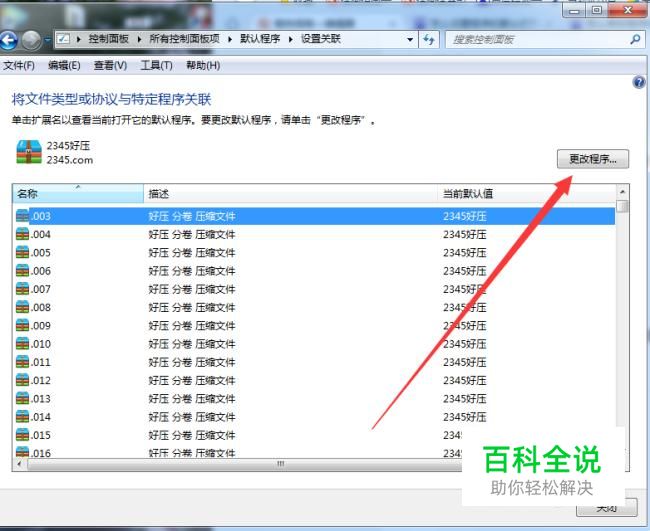Viewport: 650px width, 531px height.
Task: Click the list's vertical scrollbar thumb
Action: 622,206
